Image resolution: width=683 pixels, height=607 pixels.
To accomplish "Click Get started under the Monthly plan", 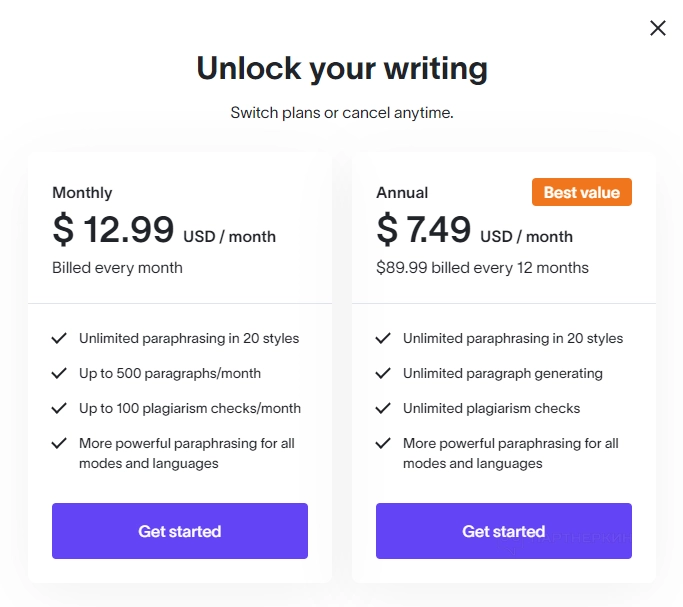I will (x=180, y=531).
